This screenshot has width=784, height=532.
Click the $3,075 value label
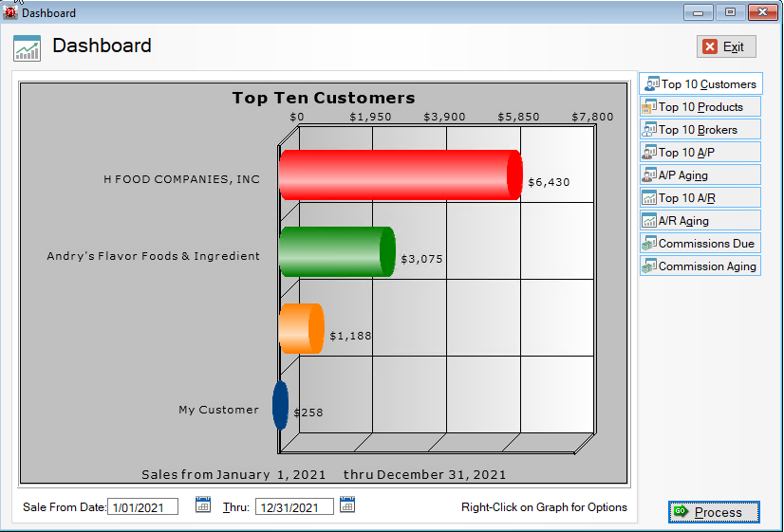coord(421,259)
